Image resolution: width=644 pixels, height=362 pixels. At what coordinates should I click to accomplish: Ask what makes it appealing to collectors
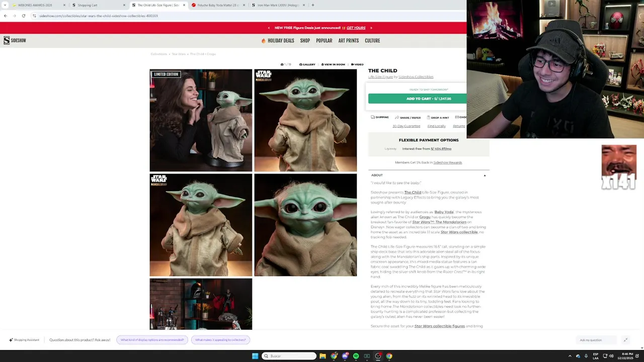220,340
